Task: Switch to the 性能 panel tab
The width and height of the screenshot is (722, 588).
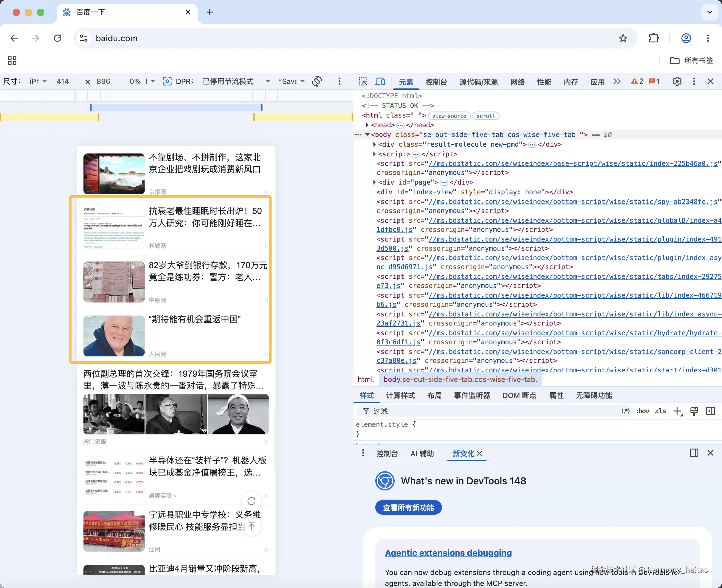Action: click(544, 82)
